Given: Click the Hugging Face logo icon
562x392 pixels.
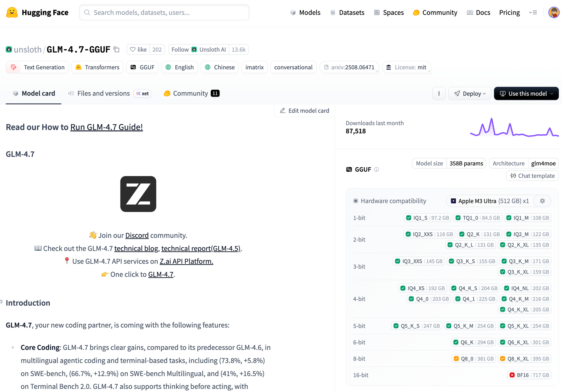Looking at the screenshot, I should pos(12,13).
